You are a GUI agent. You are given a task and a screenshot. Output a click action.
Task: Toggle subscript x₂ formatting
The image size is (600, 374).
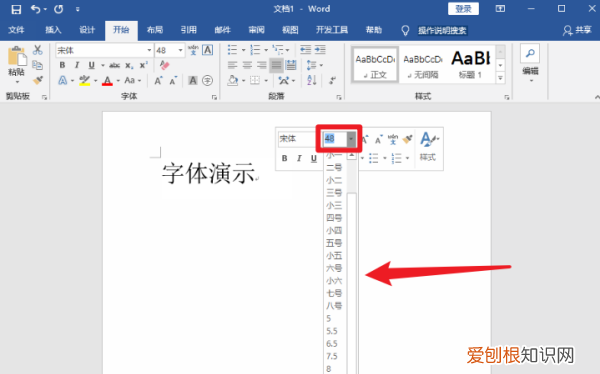pos(129,65)
